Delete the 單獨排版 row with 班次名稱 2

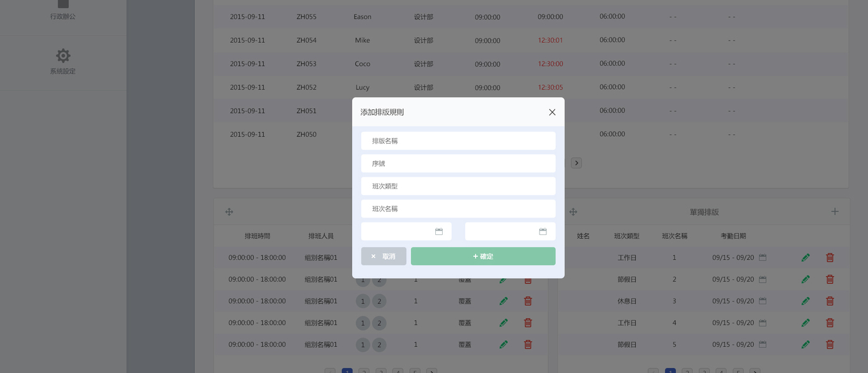pos(830,279)
